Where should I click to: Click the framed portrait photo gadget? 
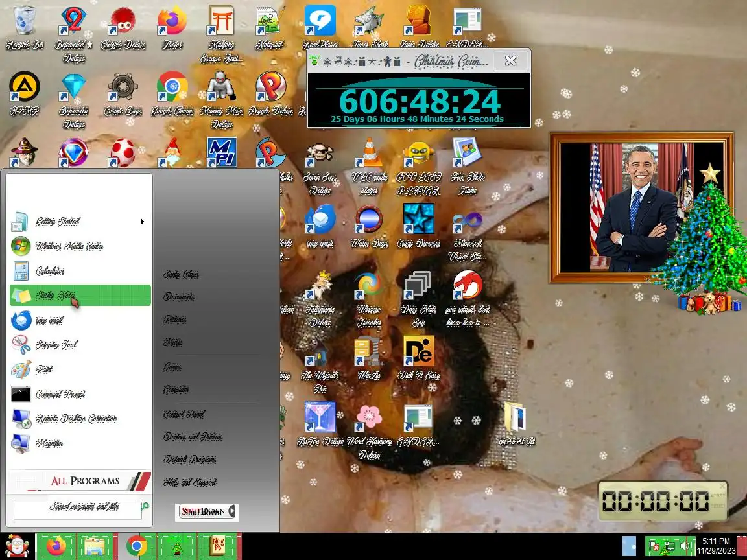pyautogui.click(x=641, y=207)
